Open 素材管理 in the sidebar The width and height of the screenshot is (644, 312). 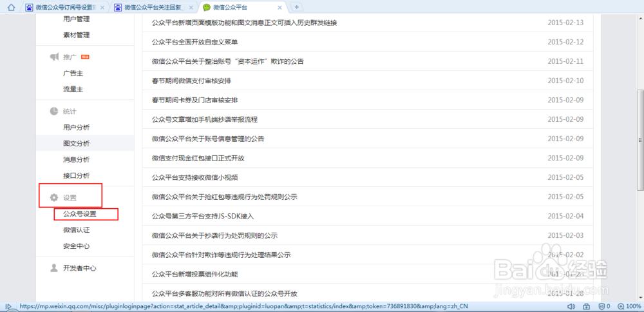coord(77,35)
